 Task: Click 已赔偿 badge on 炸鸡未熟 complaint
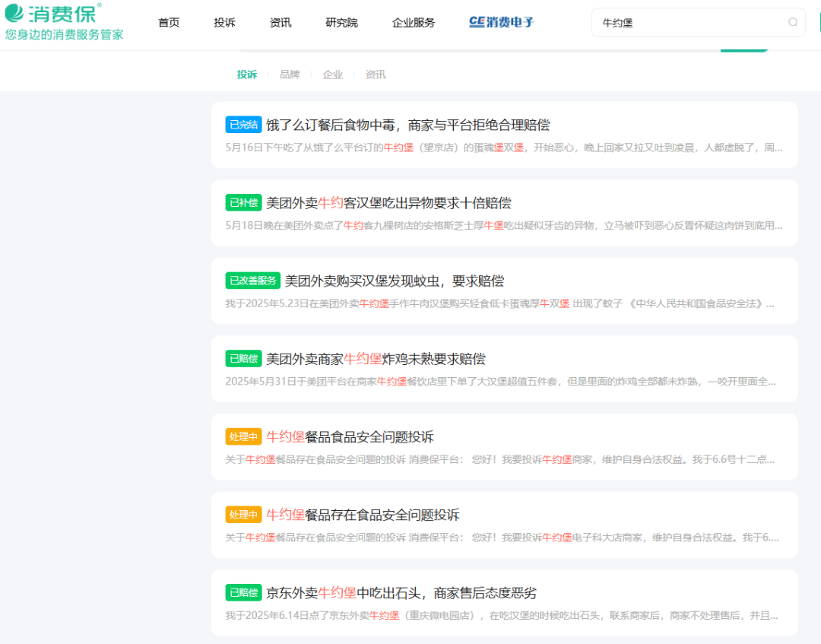click(x=243, y=359)
